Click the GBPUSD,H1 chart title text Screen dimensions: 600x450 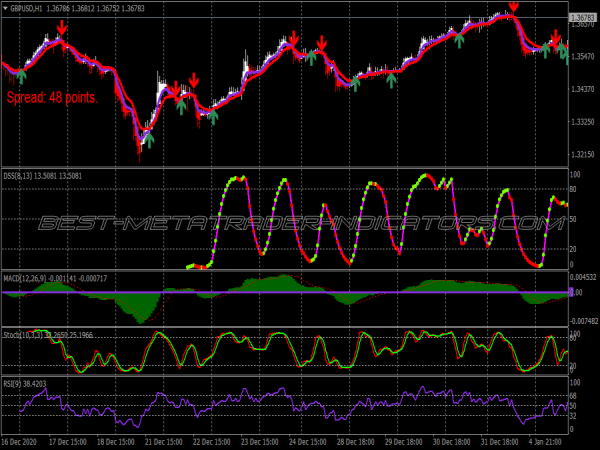26,8
